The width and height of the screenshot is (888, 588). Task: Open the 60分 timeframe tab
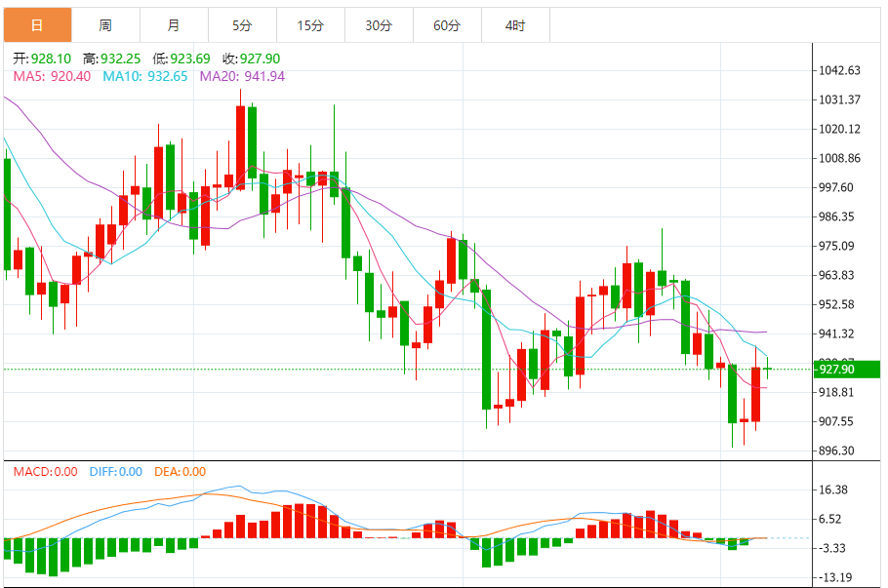(447, 25)
